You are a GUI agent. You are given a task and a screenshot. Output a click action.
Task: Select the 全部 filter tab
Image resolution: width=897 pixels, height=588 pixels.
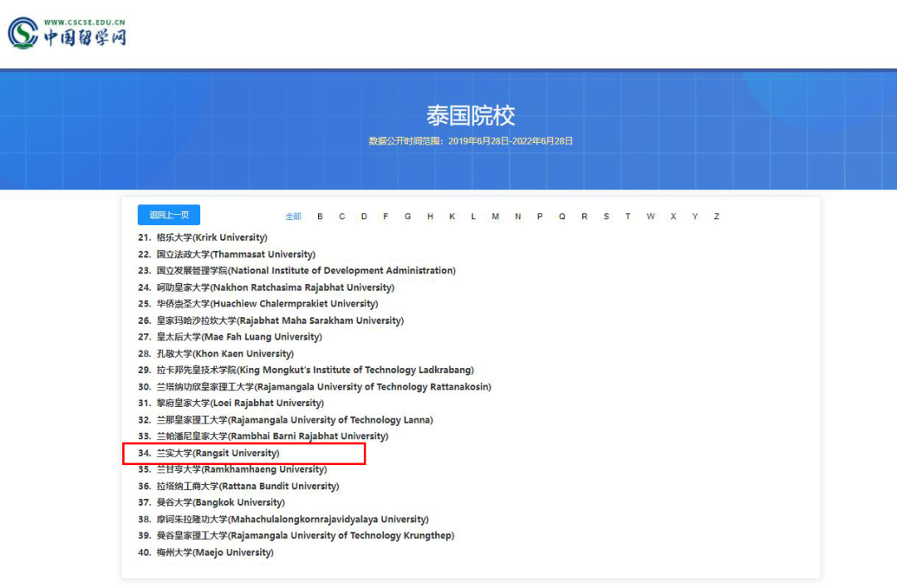(293, 216)
